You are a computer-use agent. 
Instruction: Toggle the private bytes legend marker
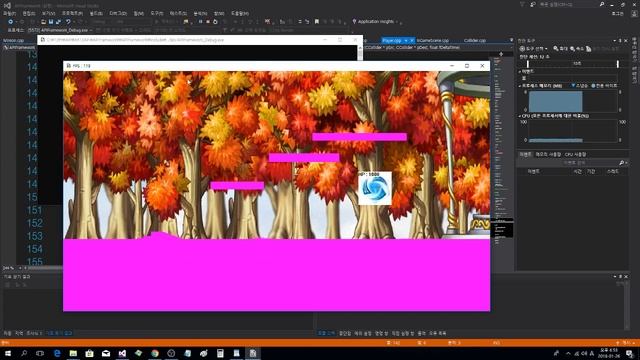coord(593,86)
